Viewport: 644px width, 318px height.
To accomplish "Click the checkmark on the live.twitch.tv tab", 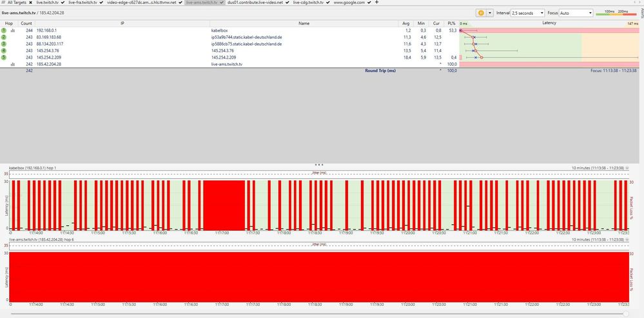I will pyautogui.click(x=63, y=3).
